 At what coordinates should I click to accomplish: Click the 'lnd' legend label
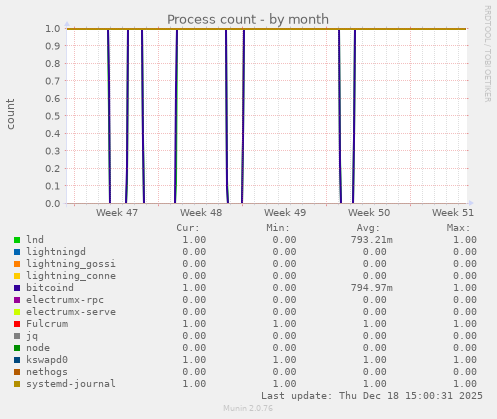coord(35,240)
